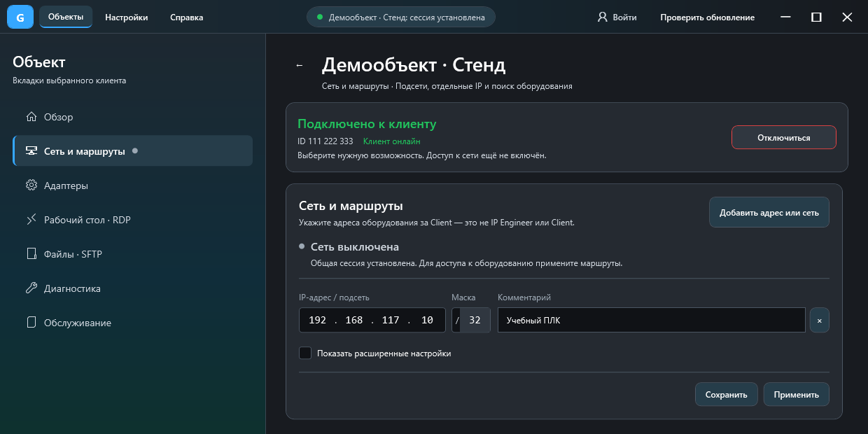Click the gray dot on Сеть и маршруты tab
This screenshot has height=434, width=868.
(135, 150)
